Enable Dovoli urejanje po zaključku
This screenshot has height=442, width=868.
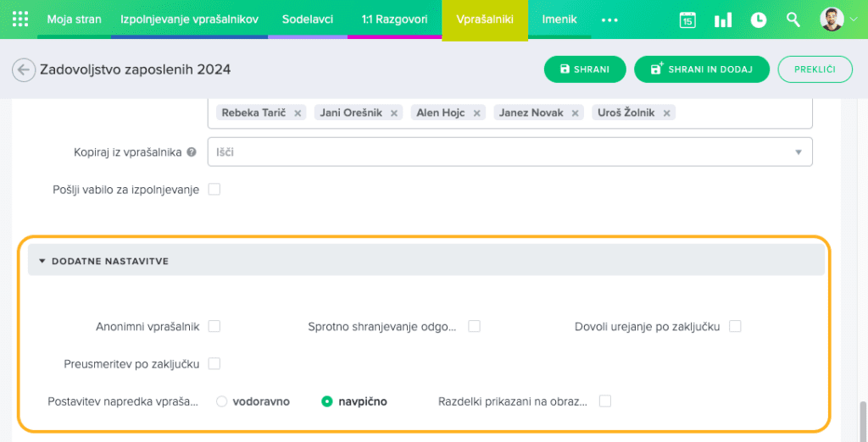tap(735, 326)
